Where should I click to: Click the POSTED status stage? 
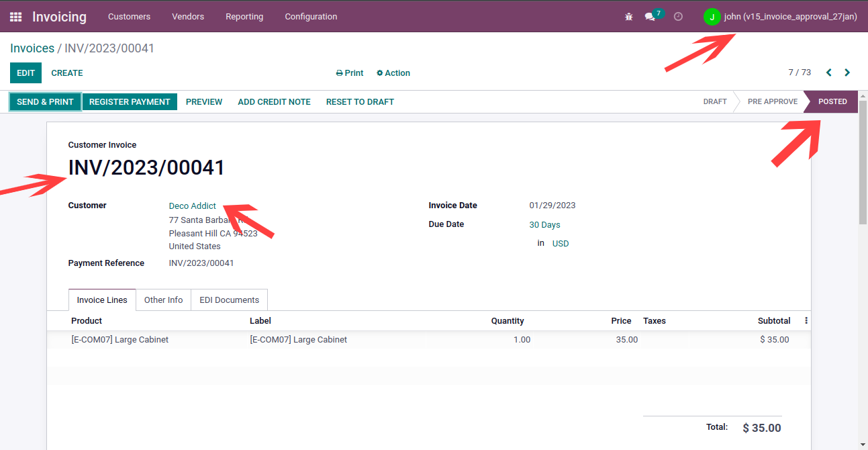(832, 102)
